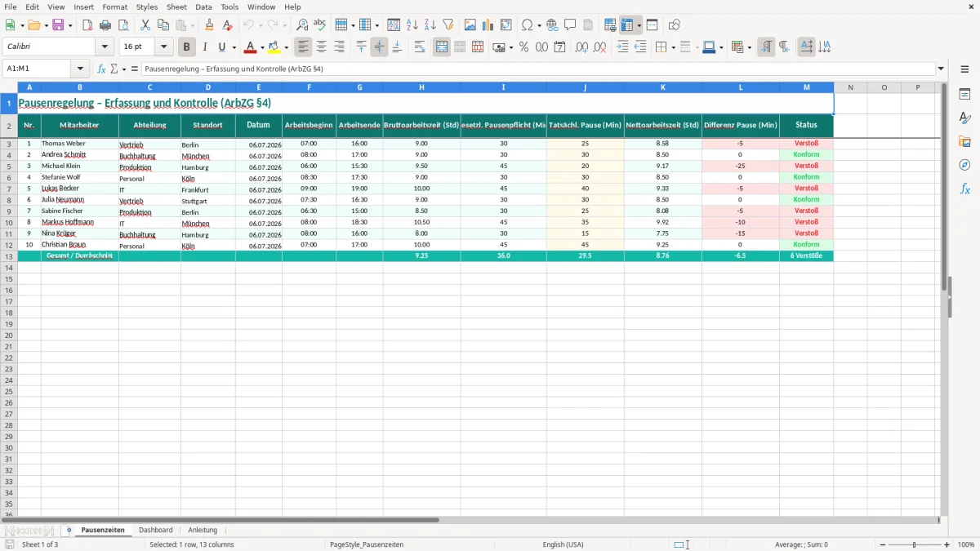Open the sidebar Gallery icon
The height and width of the screenshot is (551, 980).
tap(964, 141)
